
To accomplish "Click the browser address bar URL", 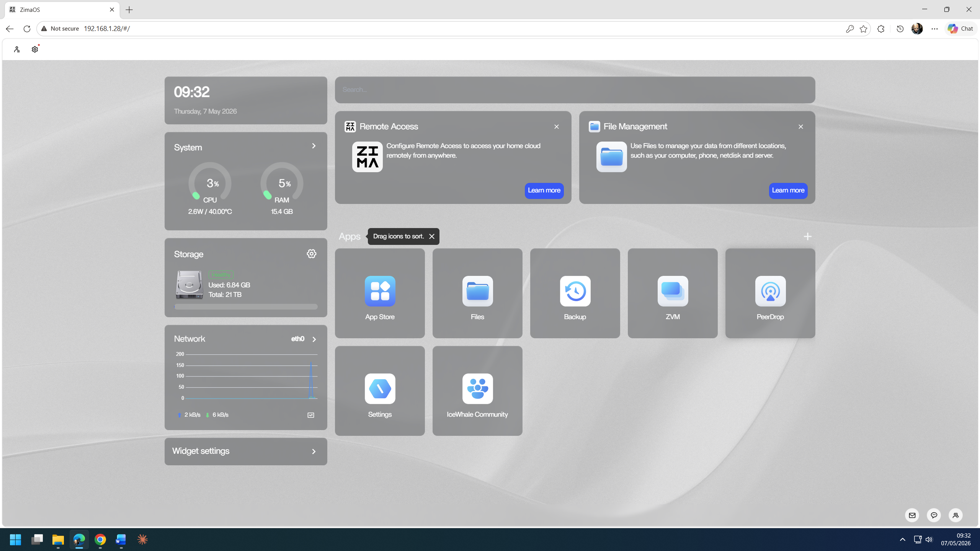I will (107, 29).
